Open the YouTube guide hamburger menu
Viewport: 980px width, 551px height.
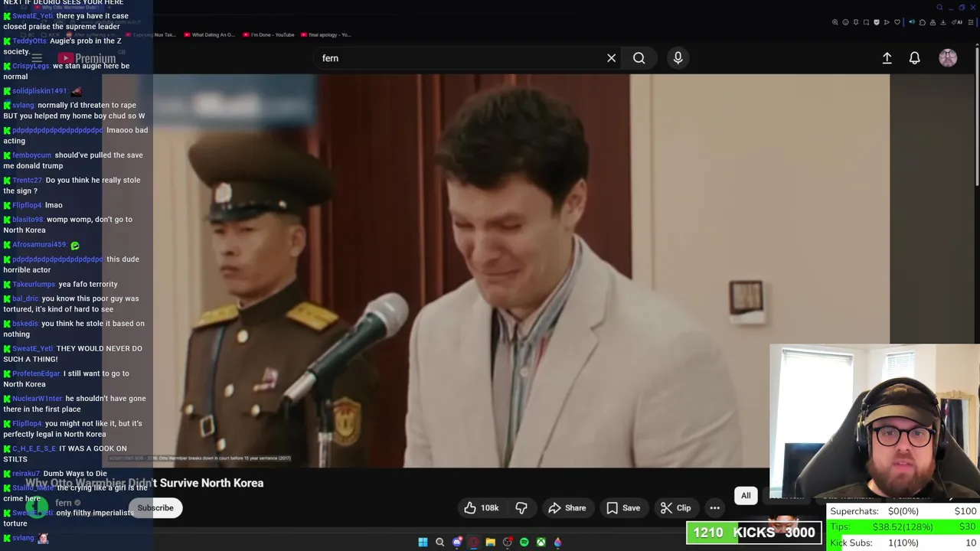pyautogui.click(x=37, y=58)
